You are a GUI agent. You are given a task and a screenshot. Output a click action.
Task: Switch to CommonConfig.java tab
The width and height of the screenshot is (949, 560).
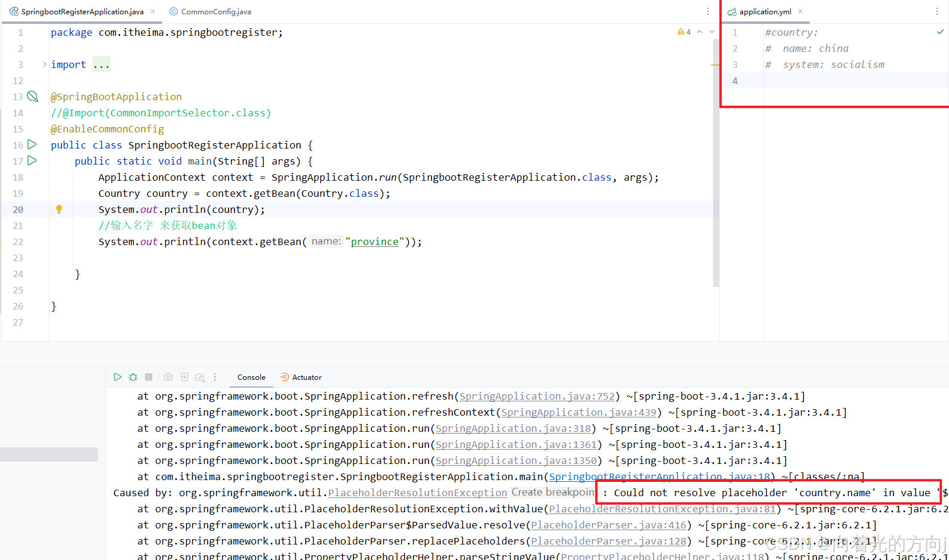click(x=210, y=11)
